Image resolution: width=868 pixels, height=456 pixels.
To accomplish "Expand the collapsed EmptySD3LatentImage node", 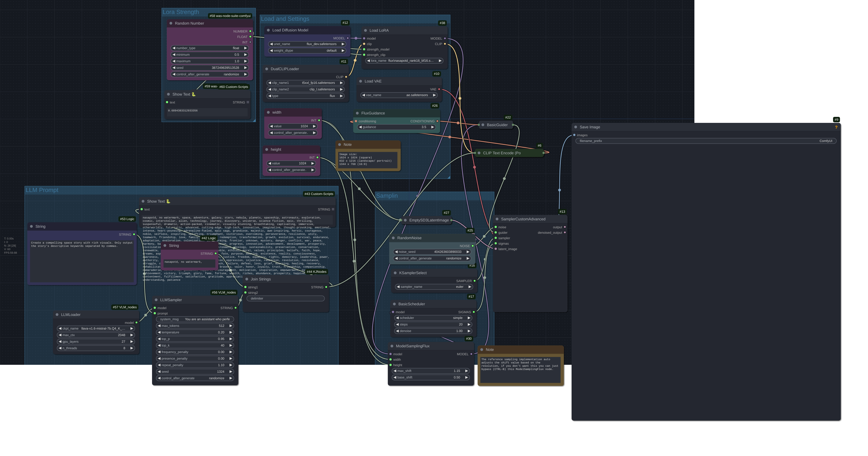I will [405, 220].
